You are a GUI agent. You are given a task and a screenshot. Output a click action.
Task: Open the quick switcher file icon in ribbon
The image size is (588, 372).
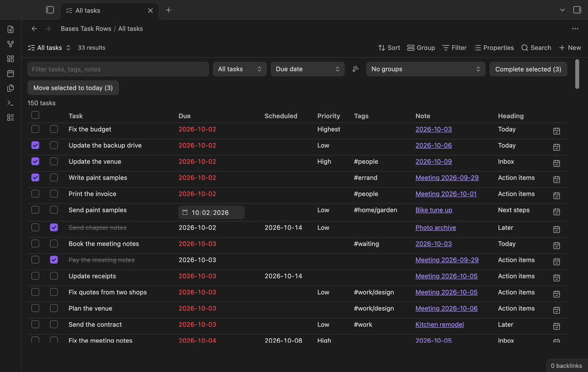10,29
